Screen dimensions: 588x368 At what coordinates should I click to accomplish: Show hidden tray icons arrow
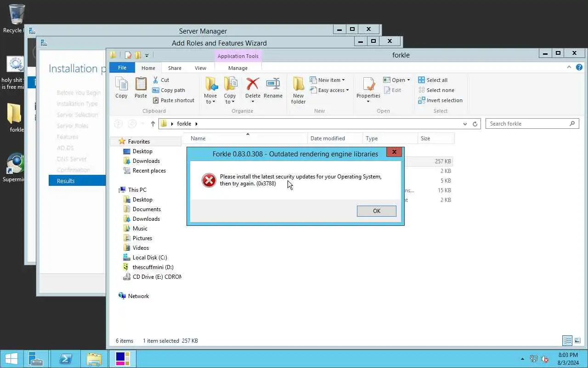522,359
